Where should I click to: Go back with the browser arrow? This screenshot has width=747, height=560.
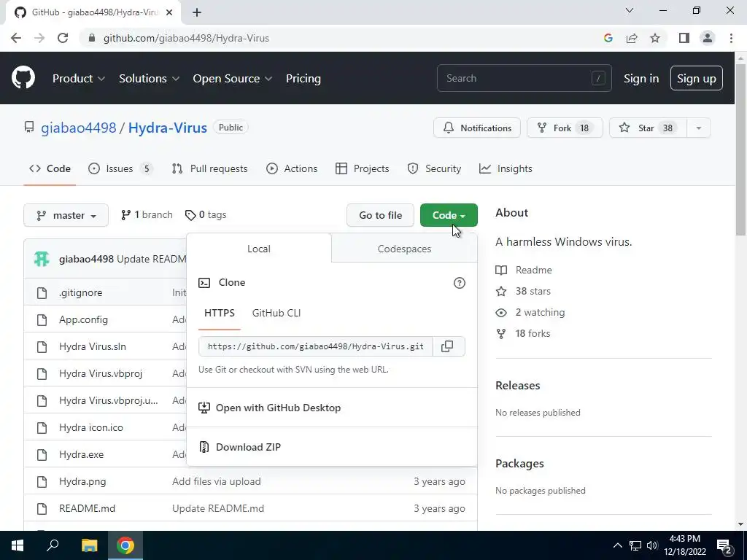[16, 38]
